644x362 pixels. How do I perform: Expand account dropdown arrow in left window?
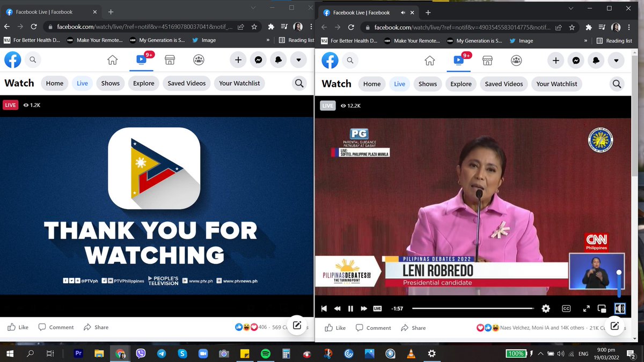[x=298, y=60]
